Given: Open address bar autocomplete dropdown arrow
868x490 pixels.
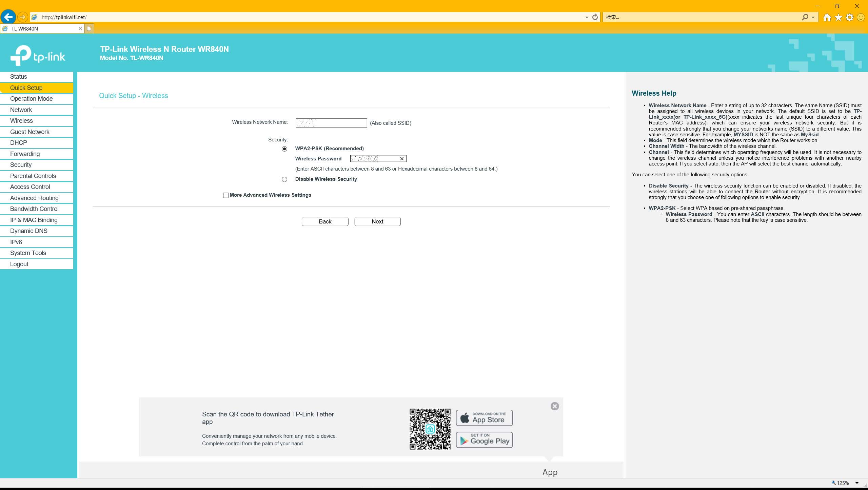Looking at the screenshot, I should (x=587, y=17).
